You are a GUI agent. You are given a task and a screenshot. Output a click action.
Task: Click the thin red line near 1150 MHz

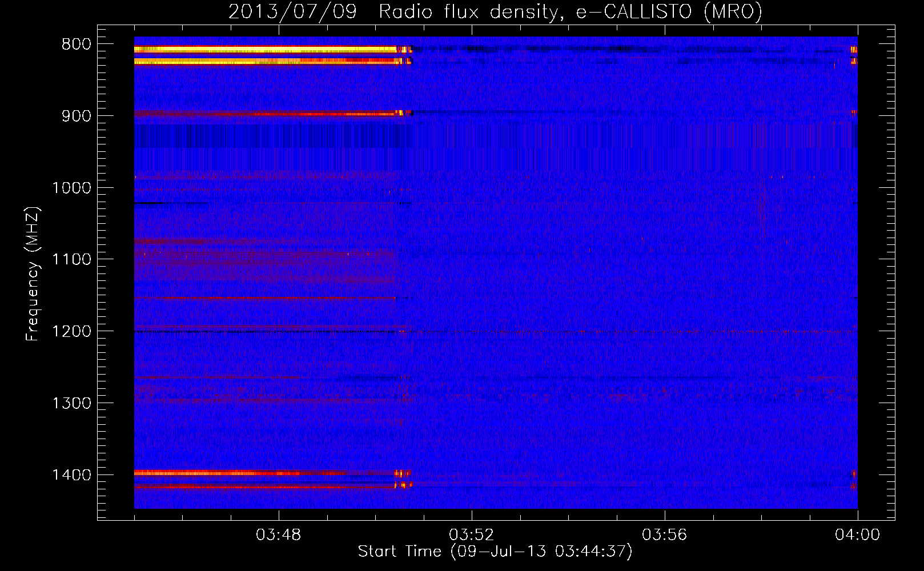coord(263,298)
